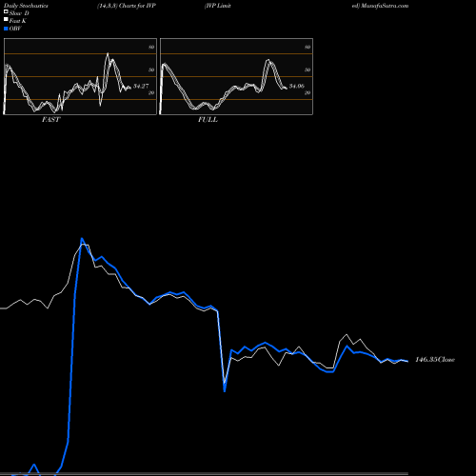Click the 50 axis label in FULL chart

pos(307,69)
